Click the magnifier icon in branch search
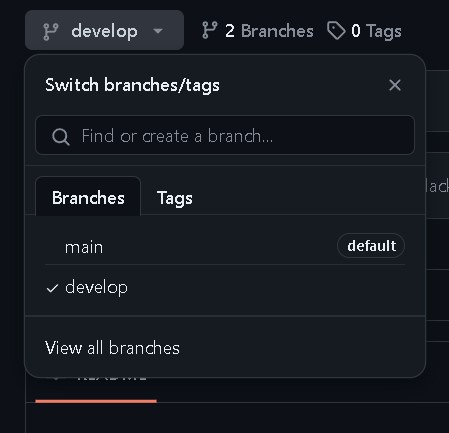Viewport: 449px width, 433px height. click(61, 137)
